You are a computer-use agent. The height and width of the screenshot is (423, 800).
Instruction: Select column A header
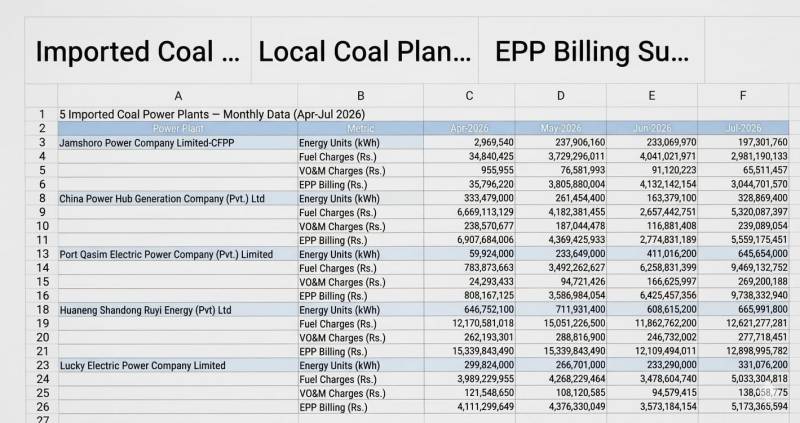click(x=178, y=95)
